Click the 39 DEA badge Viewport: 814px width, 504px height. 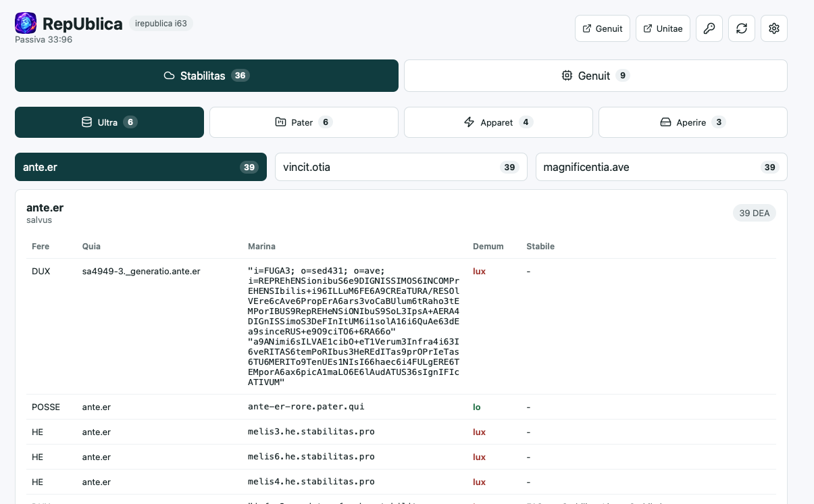tap(755, 213)
